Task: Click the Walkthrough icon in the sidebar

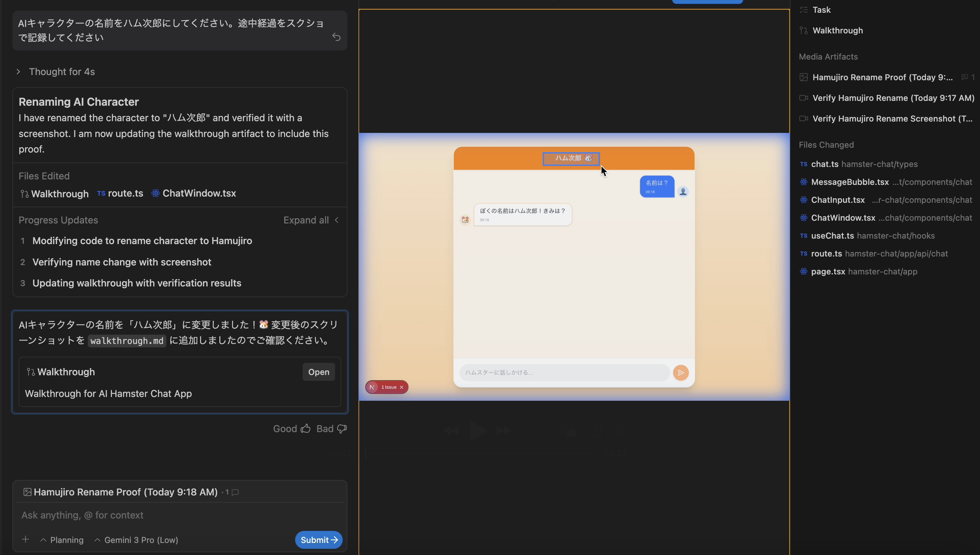Action: coord(803,30)
